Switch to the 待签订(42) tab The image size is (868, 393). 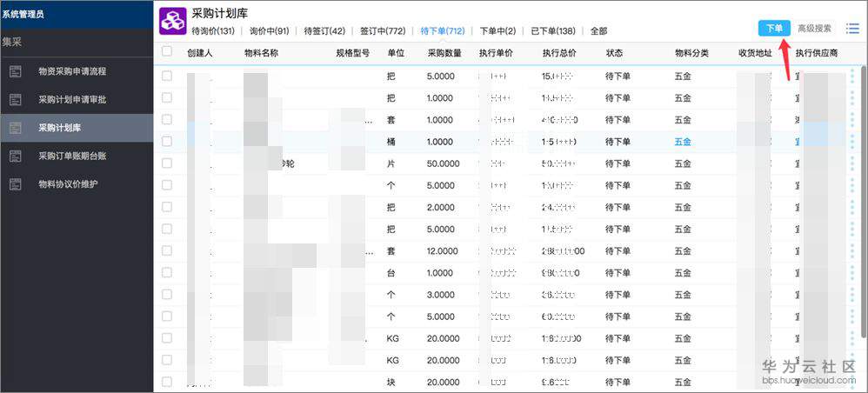click(324, 31)
